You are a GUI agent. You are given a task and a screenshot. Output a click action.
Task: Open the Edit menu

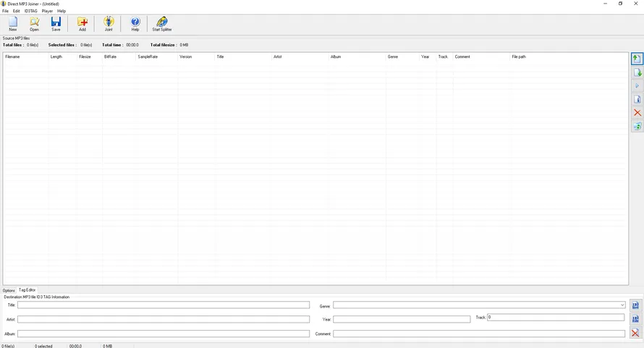[17, 11]
